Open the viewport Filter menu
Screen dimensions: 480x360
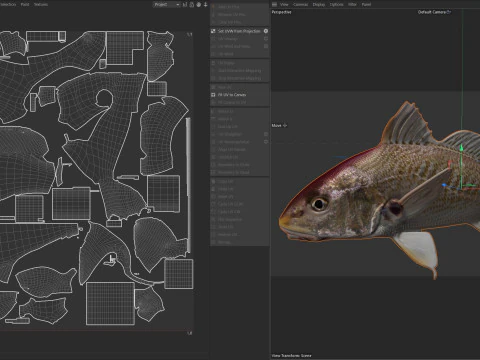(x=352, y=5)
